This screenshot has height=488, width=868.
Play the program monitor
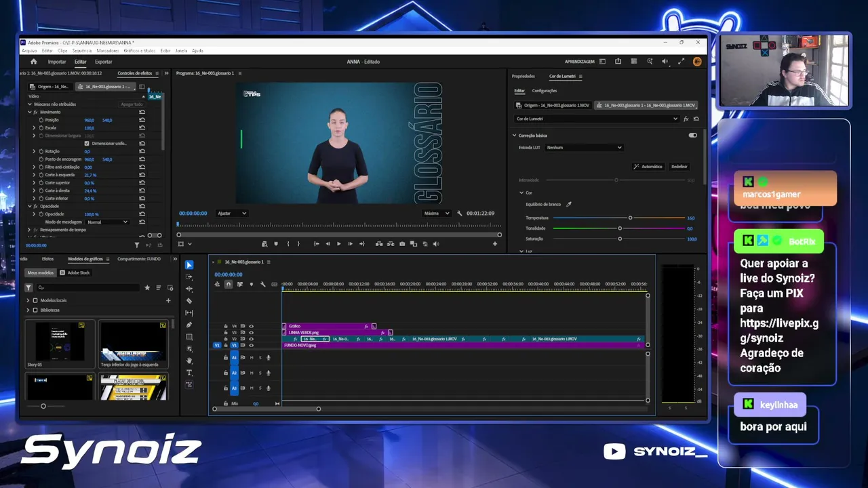(x=339, y=244)
